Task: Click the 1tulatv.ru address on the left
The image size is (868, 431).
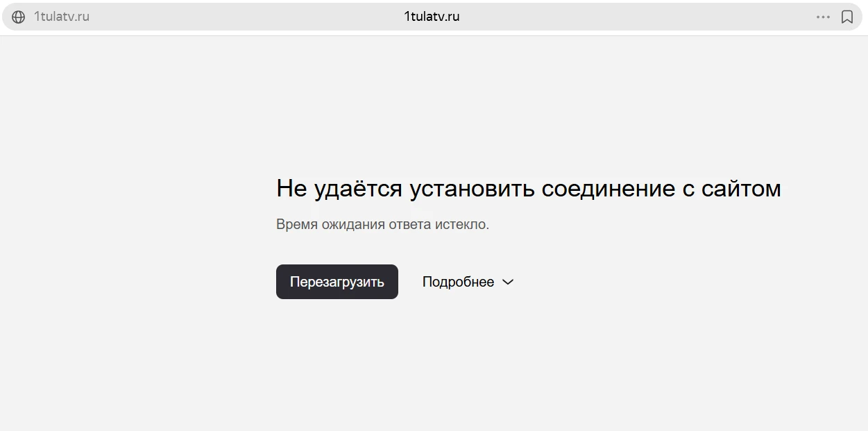Action: (62, 17)
